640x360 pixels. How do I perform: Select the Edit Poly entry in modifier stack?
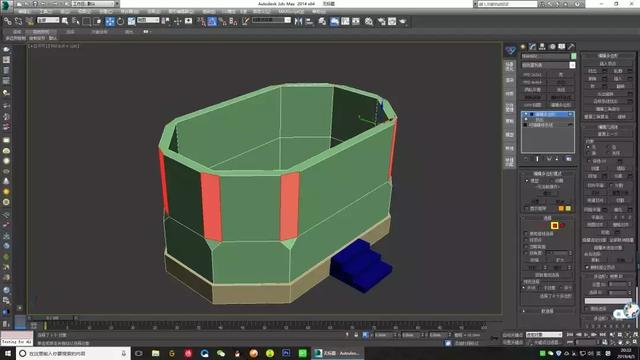click(x=547, y=114)
